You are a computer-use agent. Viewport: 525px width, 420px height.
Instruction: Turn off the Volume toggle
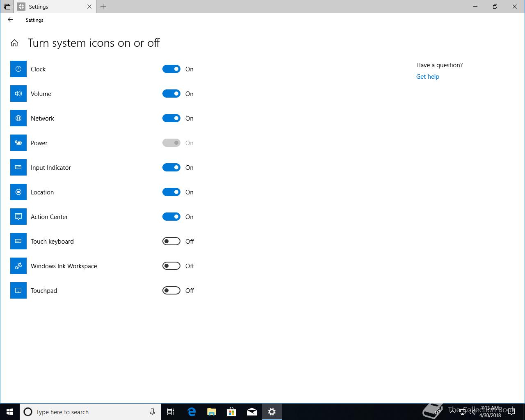pyautogui.click(x=171, y=94)
